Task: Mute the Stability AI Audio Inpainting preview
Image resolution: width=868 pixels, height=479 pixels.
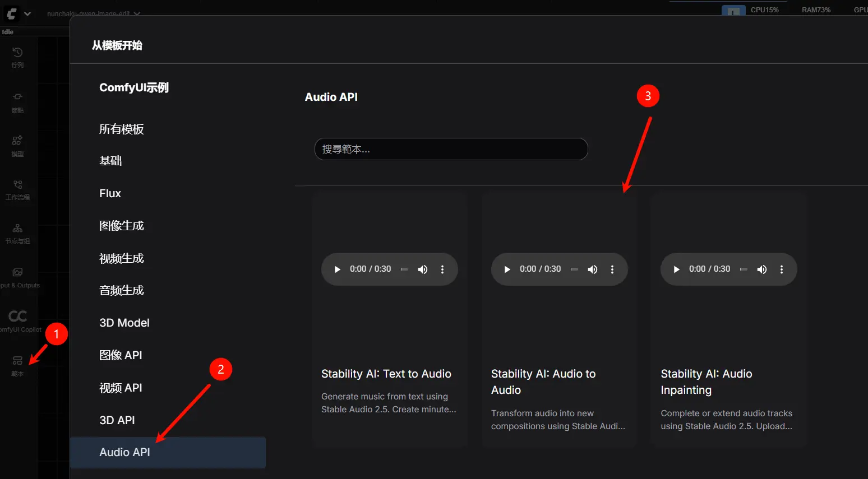Action: tap(762, 269)
